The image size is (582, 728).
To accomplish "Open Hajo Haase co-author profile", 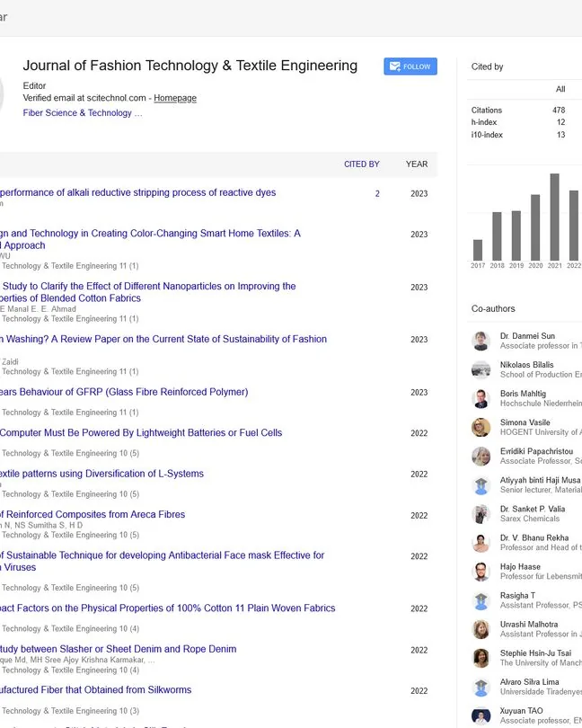I will (520, 567).
